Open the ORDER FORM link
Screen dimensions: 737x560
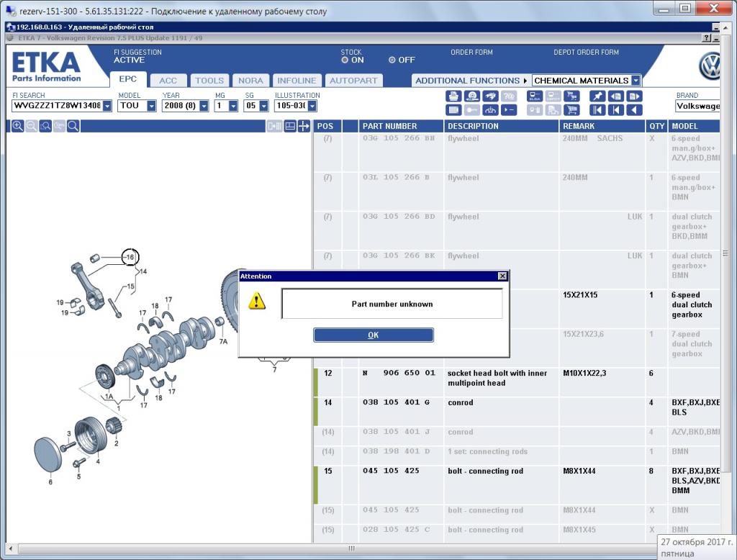click(471, 53)
